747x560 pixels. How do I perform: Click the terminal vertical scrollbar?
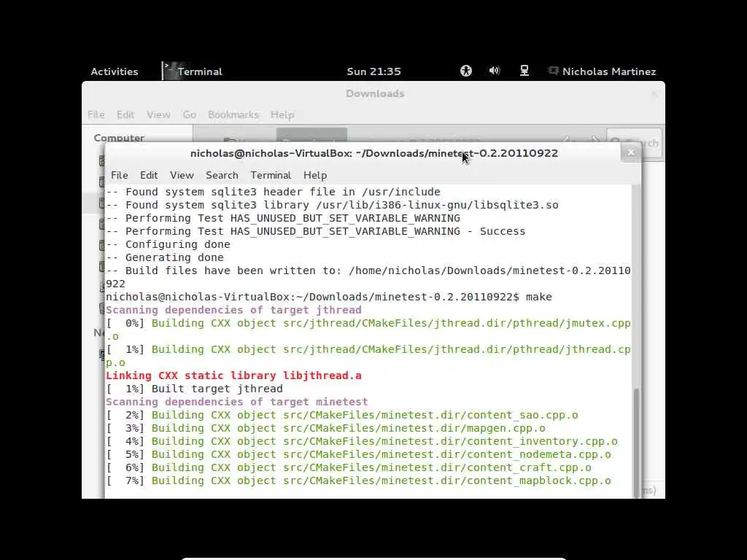636,443
